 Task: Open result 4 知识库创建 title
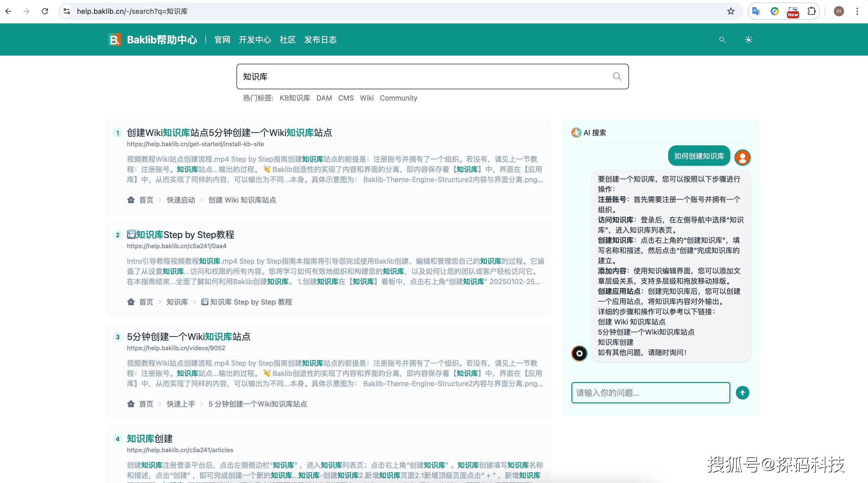click(150, 438)
